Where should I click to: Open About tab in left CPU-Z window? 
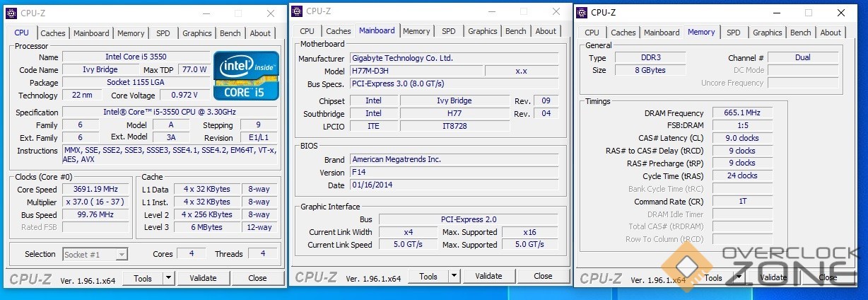[x=260, y=33]
